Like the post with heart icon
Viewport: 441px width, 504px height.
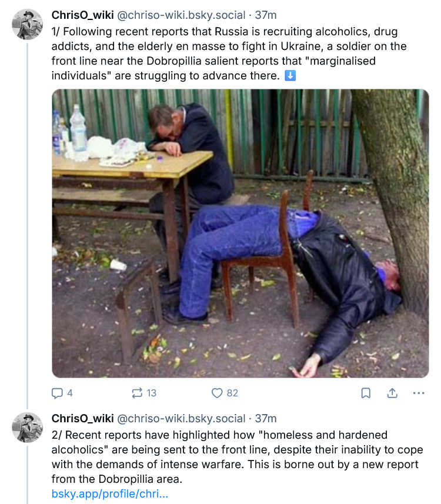point(217,393)
